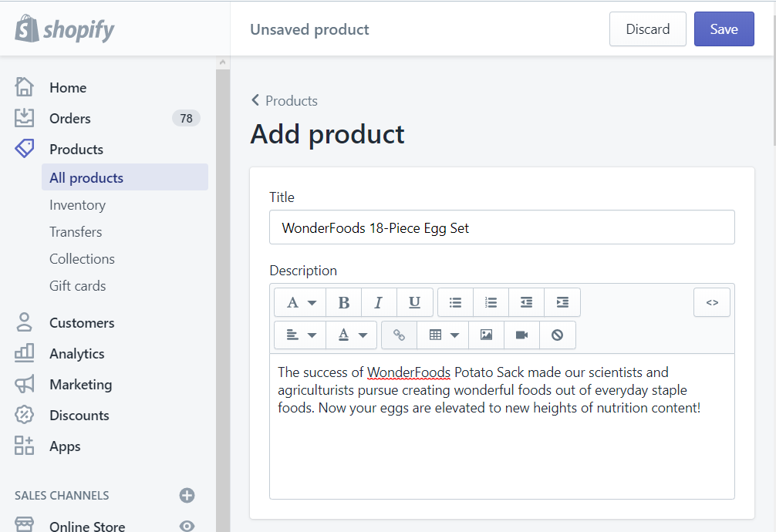Click the Home house icon

click(24, 87)
